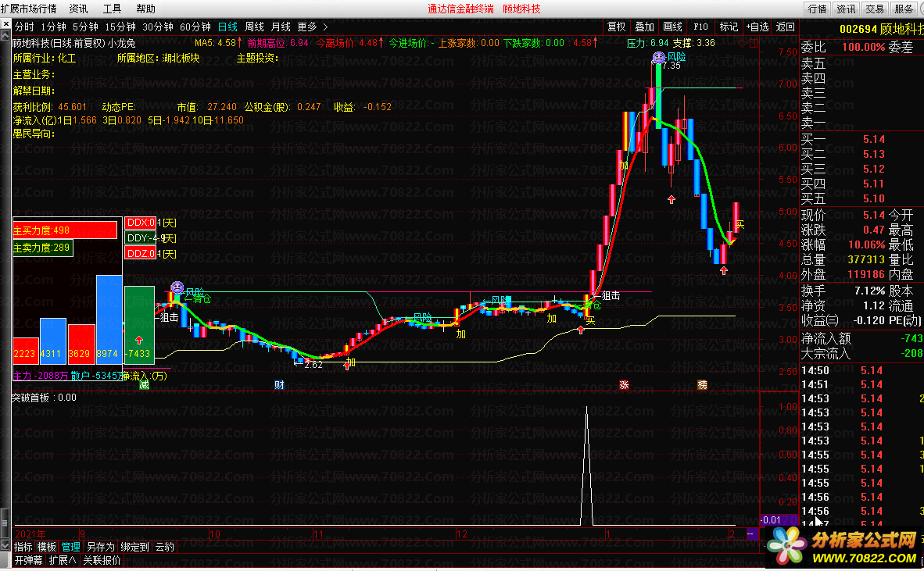Click the 交易 trade button

point(875,9)
